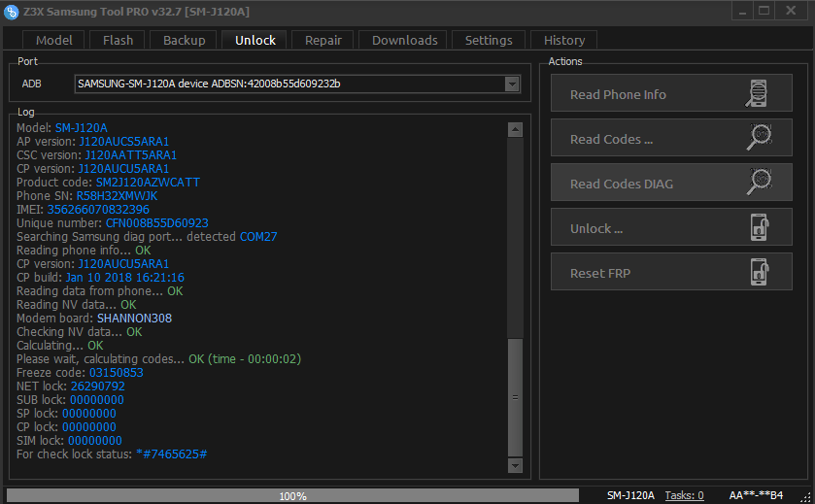Image resolution: width=815 pixels, height=504 pixels.
Task: Switch to the Flash tab
Action: click(x=118, y=40)
